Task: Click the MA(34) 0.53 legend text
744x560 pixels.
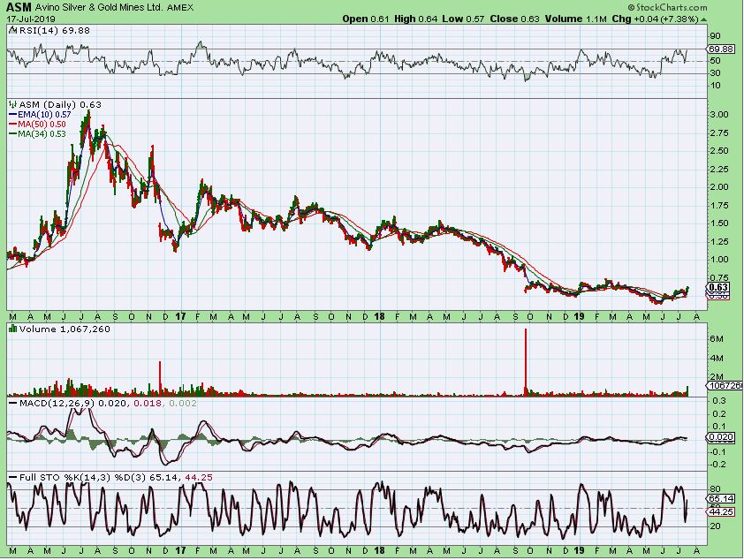Action: tap(42, 133)
